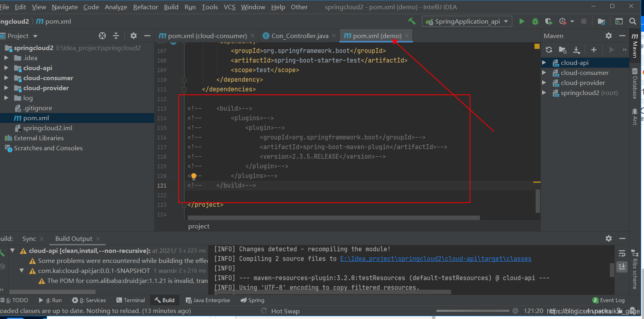Select cloud-provider in Maven panel
This screenshot has width=644, height=319.
[x=583, y=83]
